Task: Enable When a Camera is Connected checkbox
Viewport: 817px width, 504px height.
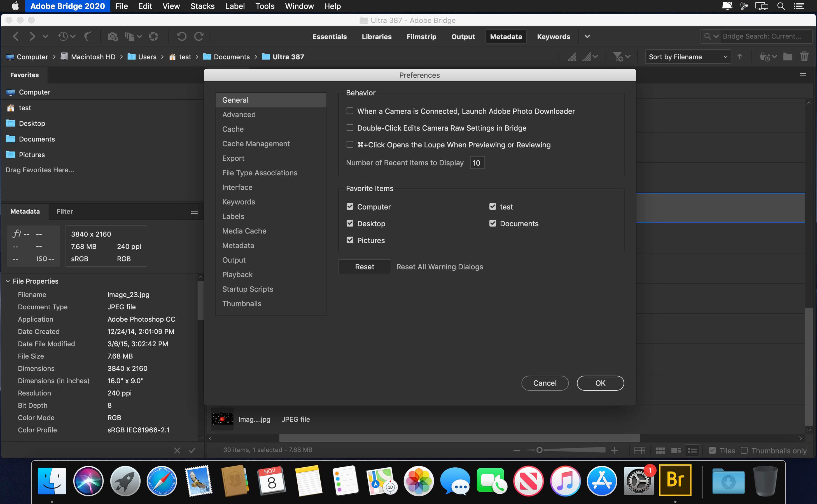Action: (349, 111)
